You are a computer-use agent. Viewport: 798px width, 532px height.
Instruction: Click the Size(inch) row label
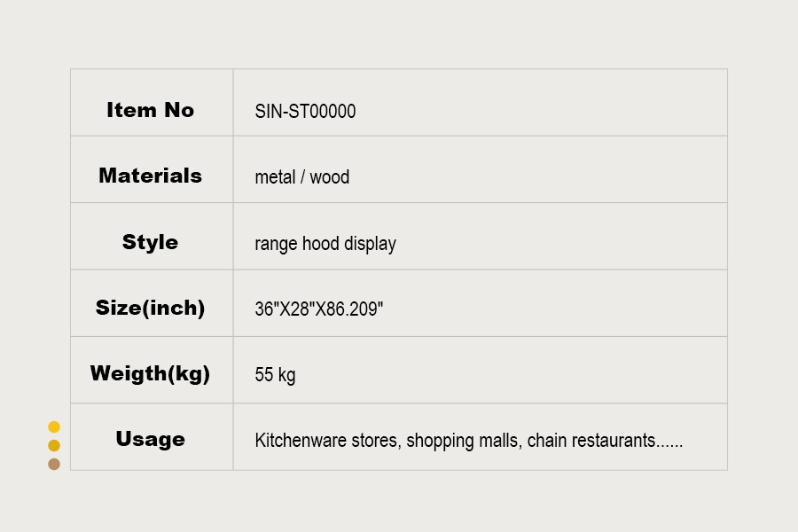tap(150, 308)
